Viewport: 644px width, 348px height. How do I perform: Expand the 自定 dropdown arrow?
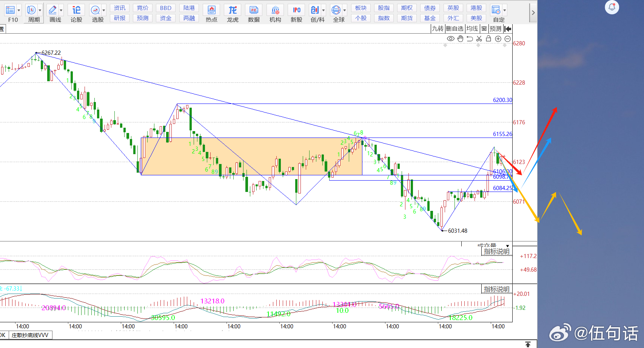pyautogui.click(x=505, y=10)
